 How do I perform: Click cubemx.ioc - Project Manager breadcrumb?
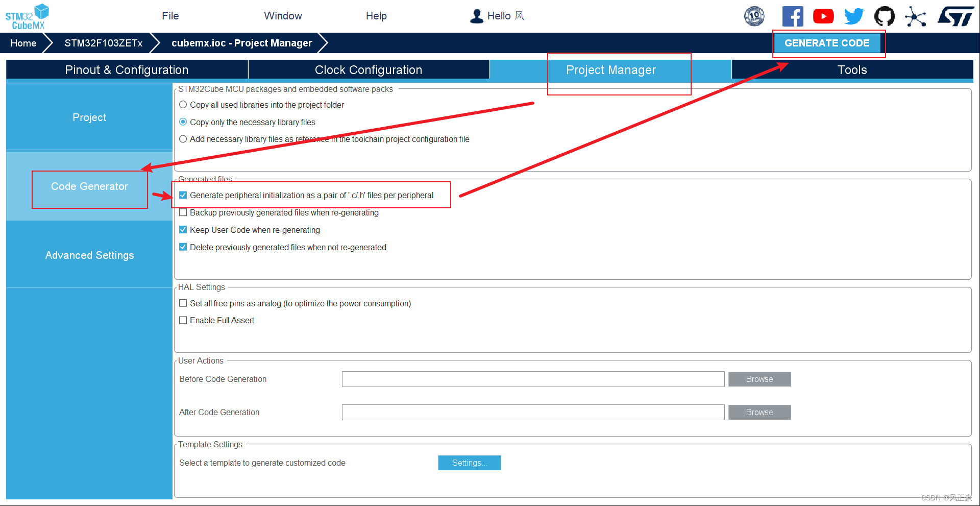[242, 43]
